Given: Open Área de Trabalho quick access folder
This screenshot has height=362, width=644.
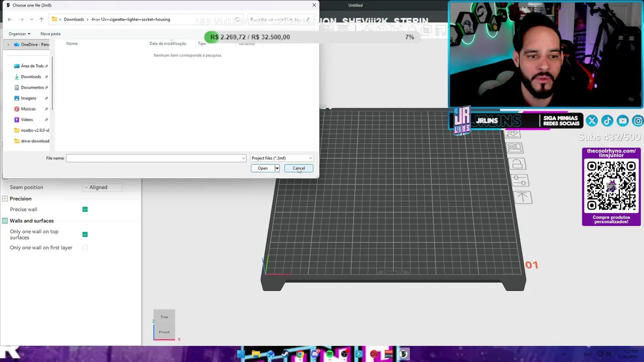Looking at the screenshot, I should point(32,66).
